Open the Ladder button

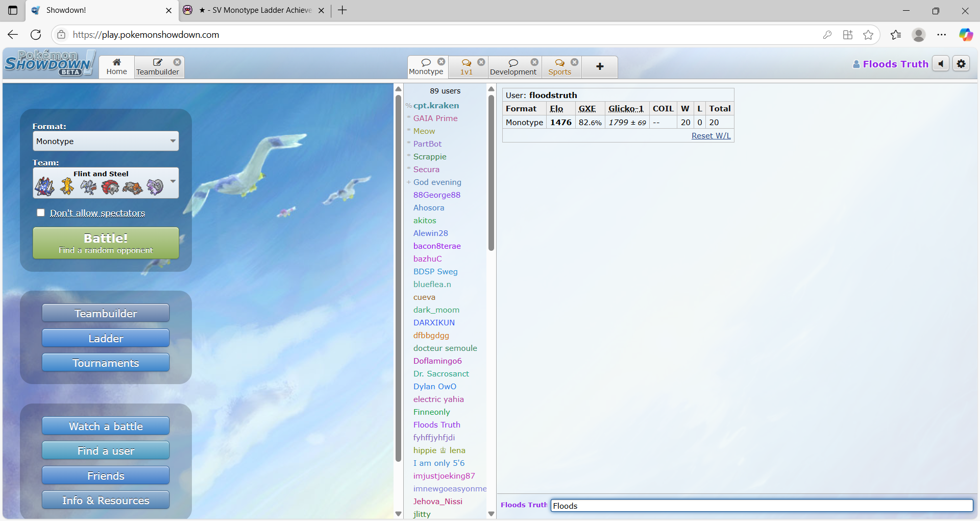[x=106, y=338]
